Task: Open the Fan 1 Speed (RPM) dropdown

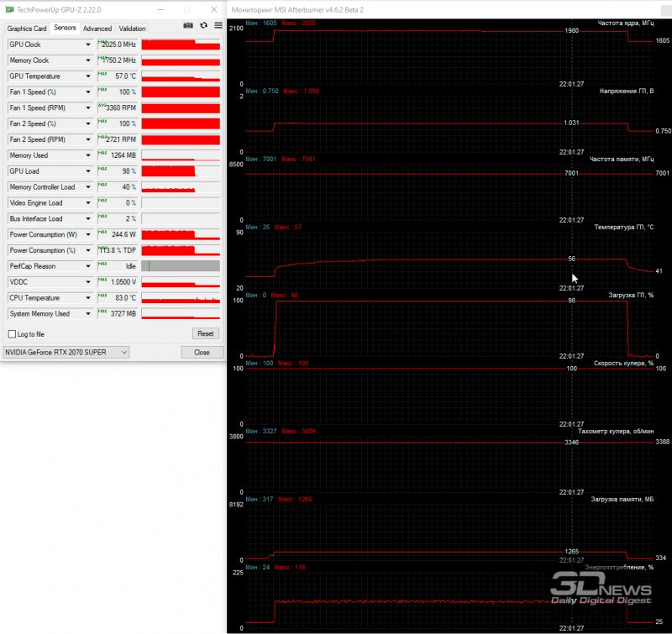Action: point(88,108)
